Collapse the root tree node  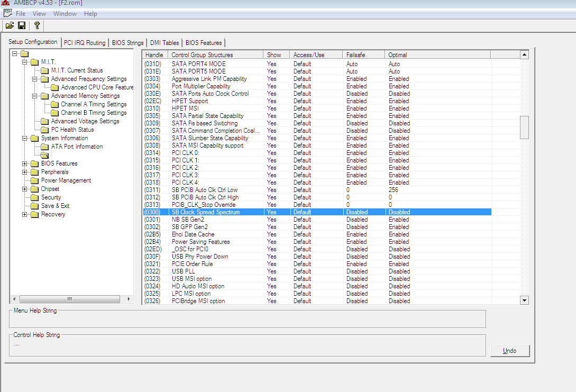[x=15, y=53]
